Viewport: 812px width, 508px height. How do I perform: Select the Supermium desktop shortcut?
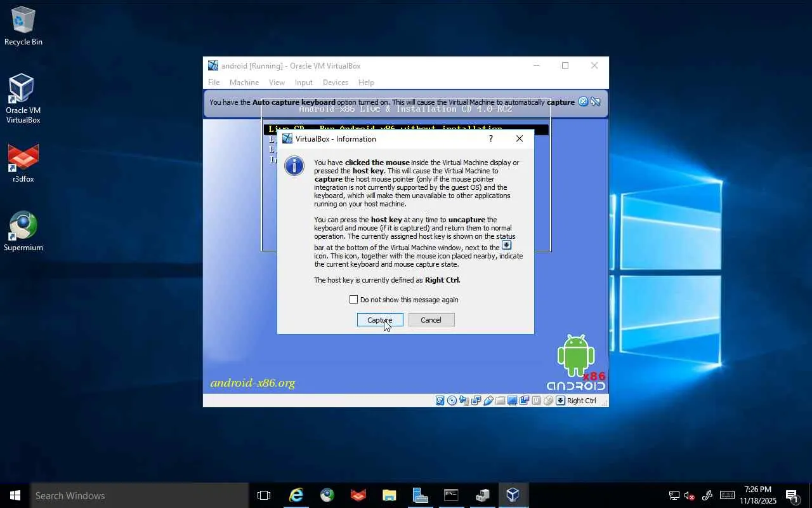[x=23, y=232]
